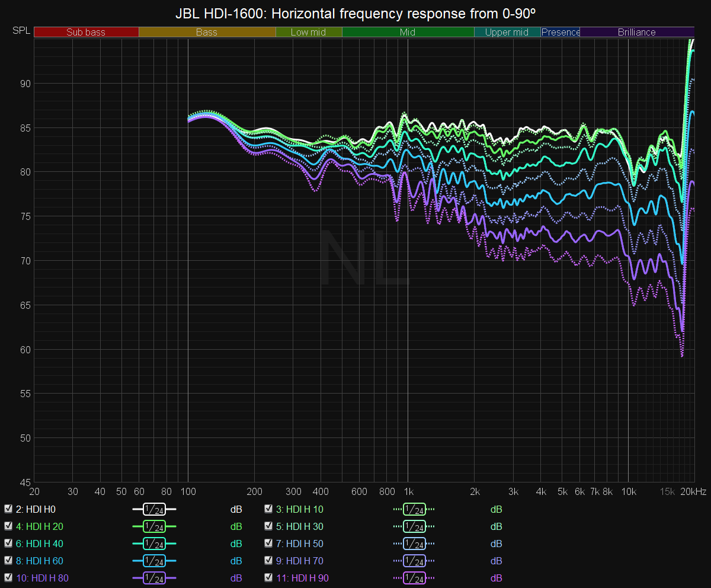Uncheck the HDI H 50 trace
The image size is (711, 588).
click(268, 543)
